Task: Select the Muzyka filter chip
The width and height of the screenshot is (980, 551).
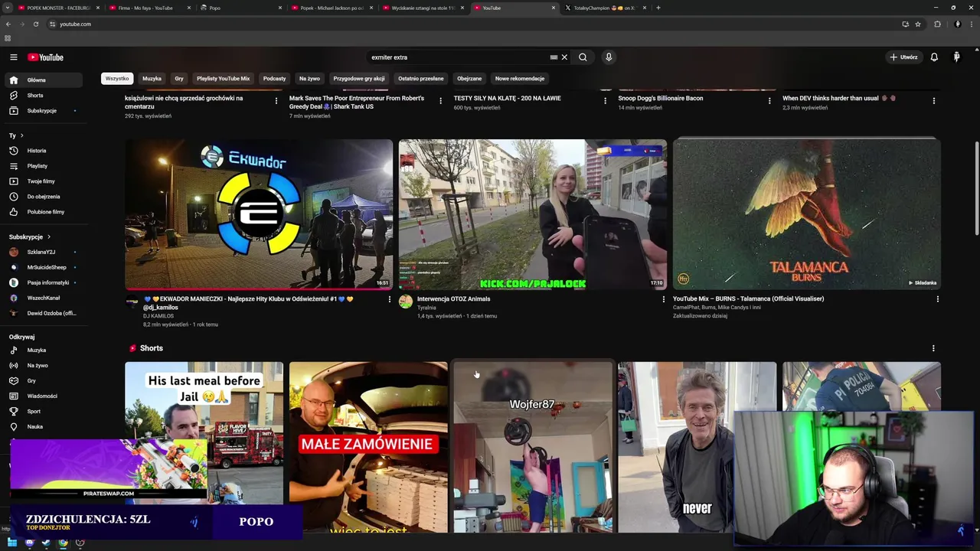Action: click(152, 78)
